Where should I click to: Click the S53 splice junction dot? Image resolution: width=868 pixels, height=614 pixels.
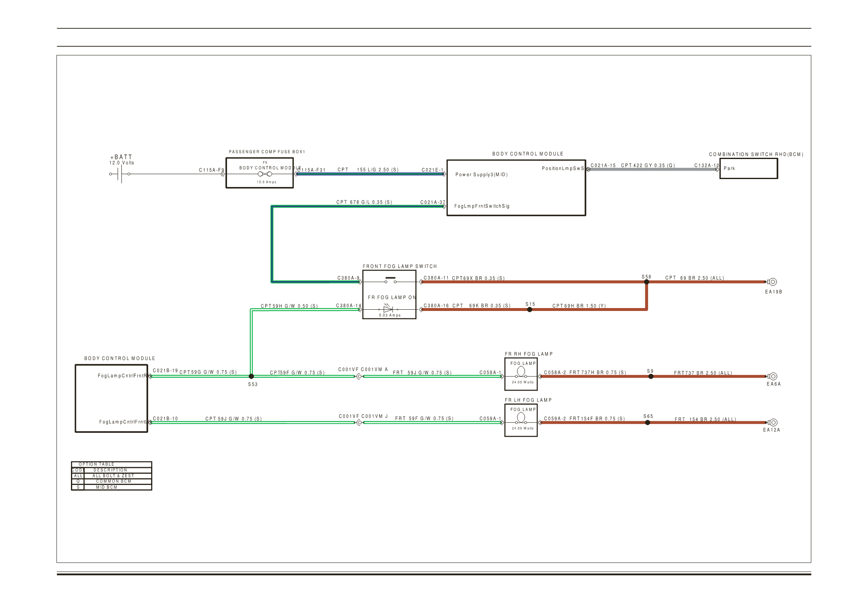251,376
